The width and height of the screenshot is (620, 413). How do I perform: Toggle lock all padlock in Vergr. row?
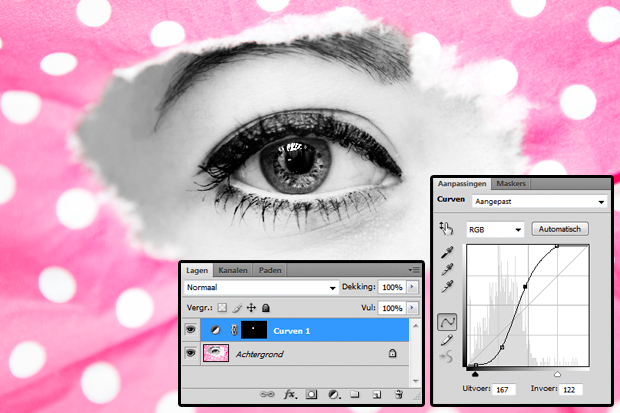coord(266,308)
